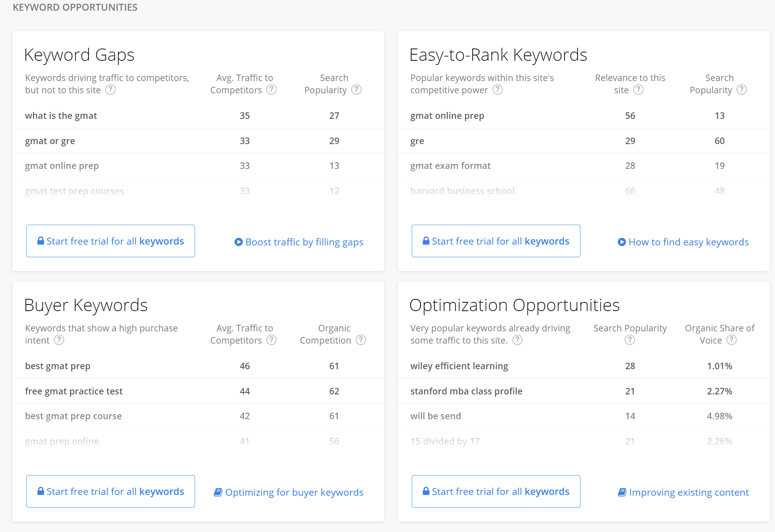775x532 pixels.
Task: Open 'Optimizing for buyer keywords' article link
Action: click(x=289, y=492)
